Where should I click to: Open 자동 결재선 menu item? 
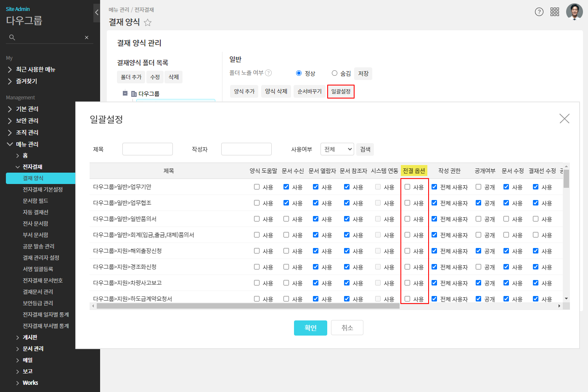tap(35, 212)
